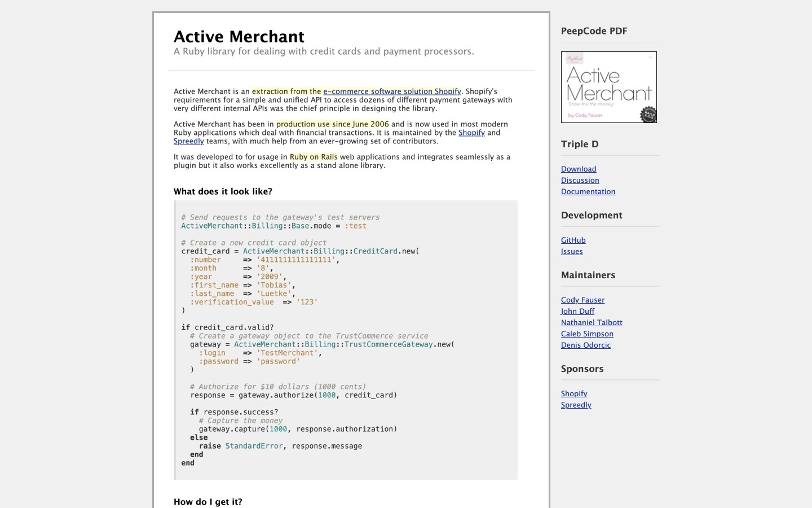Screen dimensions: 812x508
Task: Click the Maintainers sidebar heading
Action: coord(588,275)
